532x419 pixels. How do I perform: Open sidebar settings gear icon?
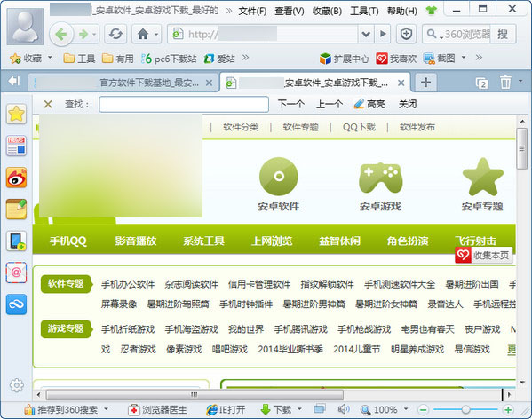coord(16,385)
